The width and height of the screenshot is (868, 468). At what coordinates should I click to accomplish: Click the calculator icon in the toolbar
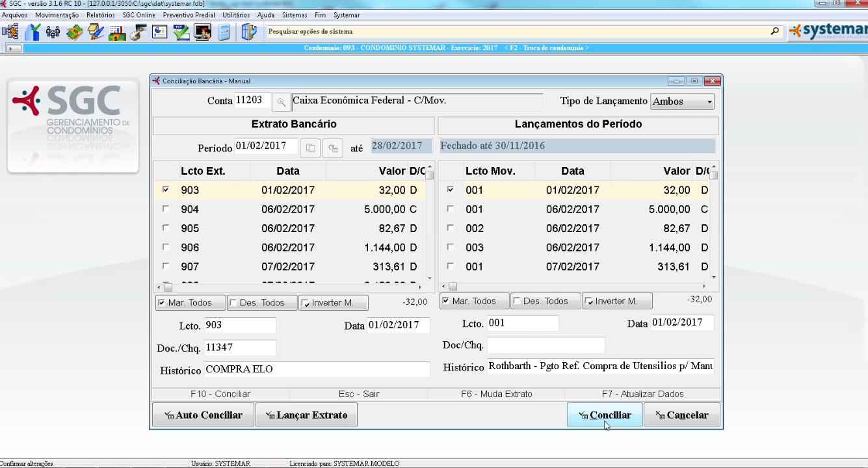tap(224, 32)
